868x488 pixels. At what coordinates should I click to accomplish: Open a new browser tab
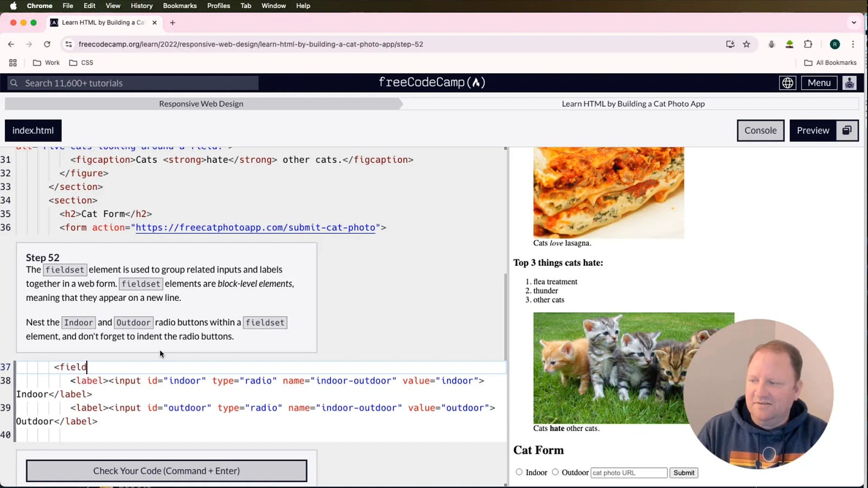coord(173,23)
